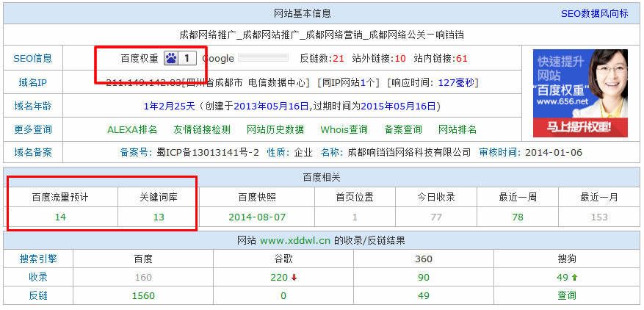Click the 谷歌 column header
The image size is (644, 310).
tap(283, 259)
